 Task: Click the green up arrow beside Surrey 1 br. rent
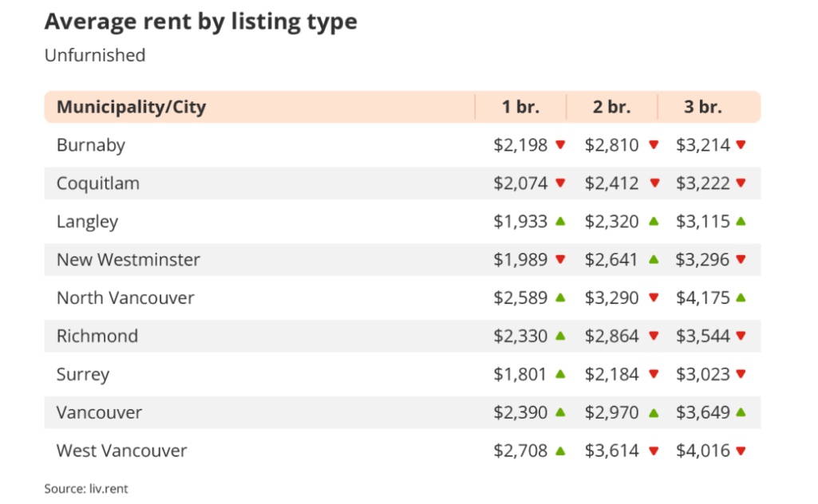560,374
